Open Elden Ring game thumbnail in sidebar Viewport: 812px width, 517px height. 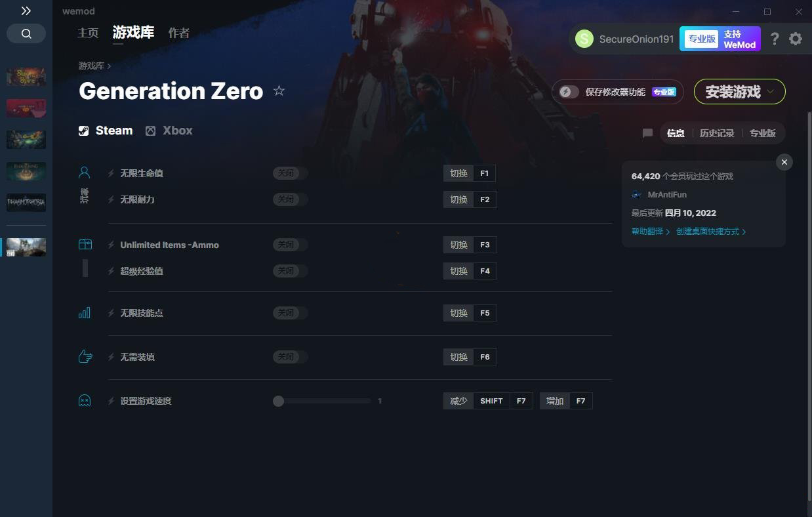pyautogui.click(x=26, y=171)
